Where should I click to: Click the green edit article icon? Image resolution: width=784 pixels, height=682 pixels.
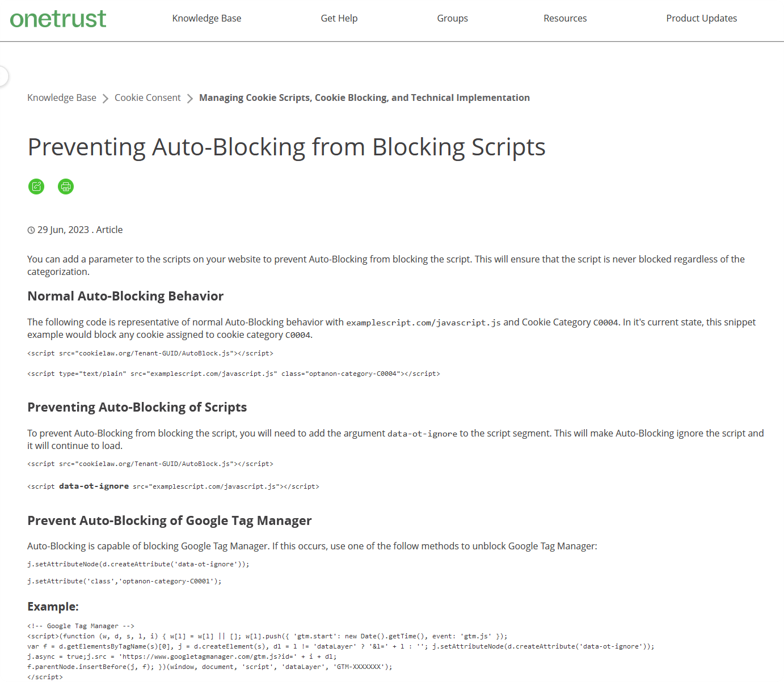coord(36,187)
